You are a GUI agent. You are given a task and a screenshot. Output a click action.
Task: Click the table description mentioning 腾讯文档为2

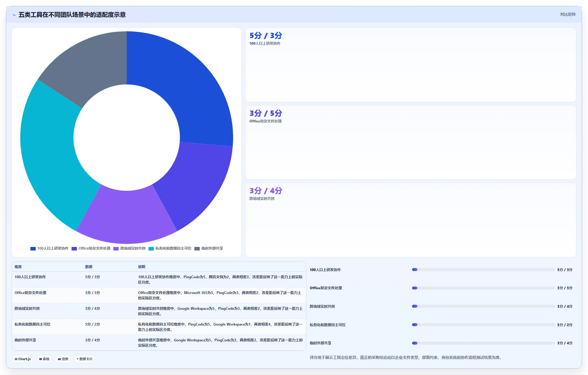220,280
